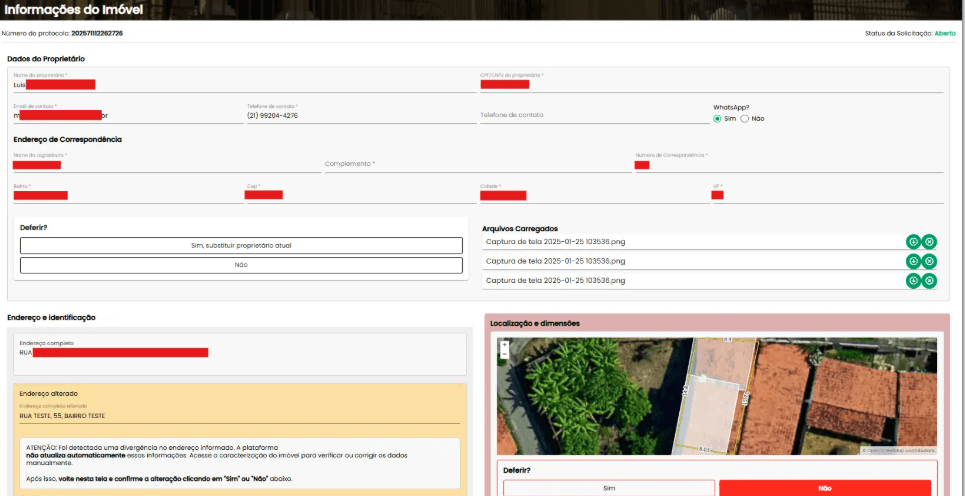Focus the Cep field

pyautogui.click(x=361, y=193)
